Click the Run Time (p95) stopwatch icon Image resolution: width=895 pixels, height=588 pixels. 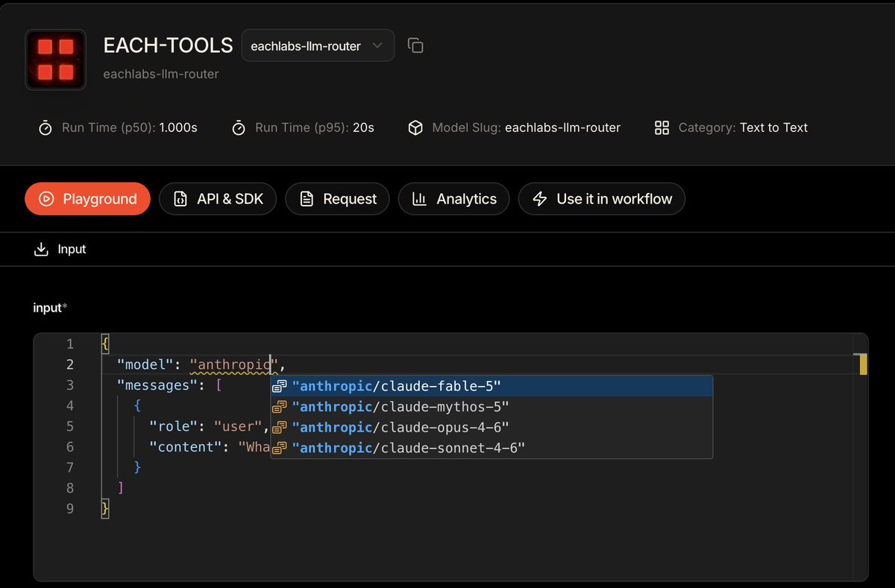coord(239,128)
